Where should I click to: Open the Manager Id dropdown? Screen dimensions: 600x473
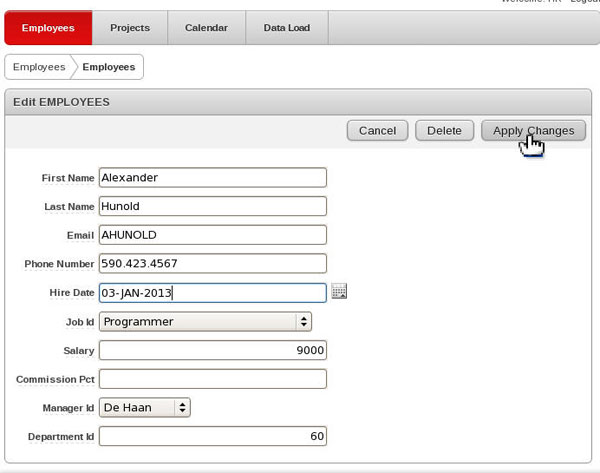click(x=145, y=408)
